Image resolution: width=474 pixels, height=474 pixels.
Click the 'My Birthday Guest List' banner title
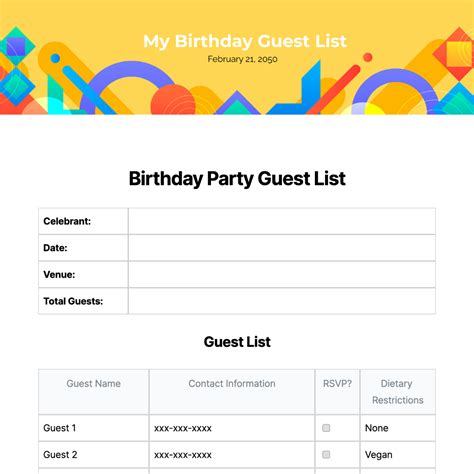245,41
